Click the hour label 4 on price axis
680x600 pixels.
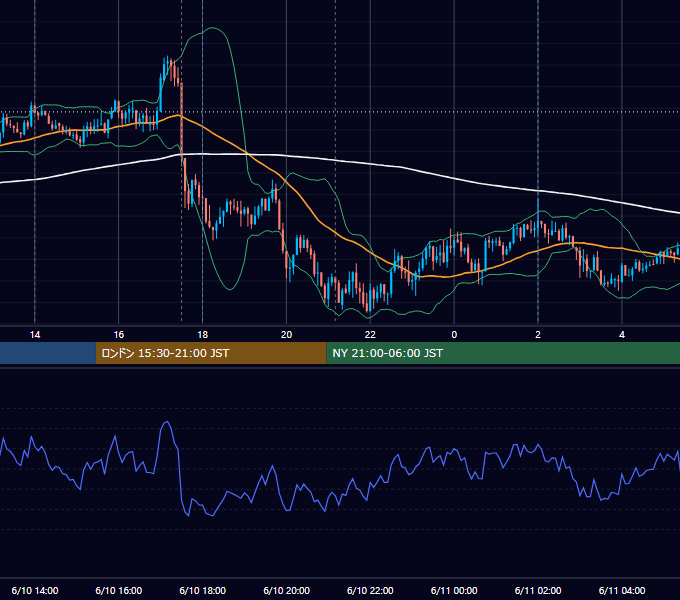pyautogui.click(x=622, y=335)
